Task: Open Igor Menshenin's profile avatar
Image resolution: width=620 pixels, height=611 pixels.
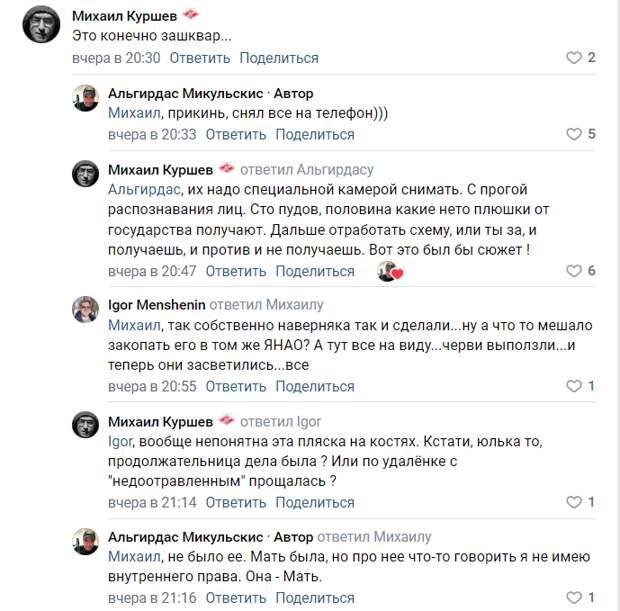Action: point(85,309)
